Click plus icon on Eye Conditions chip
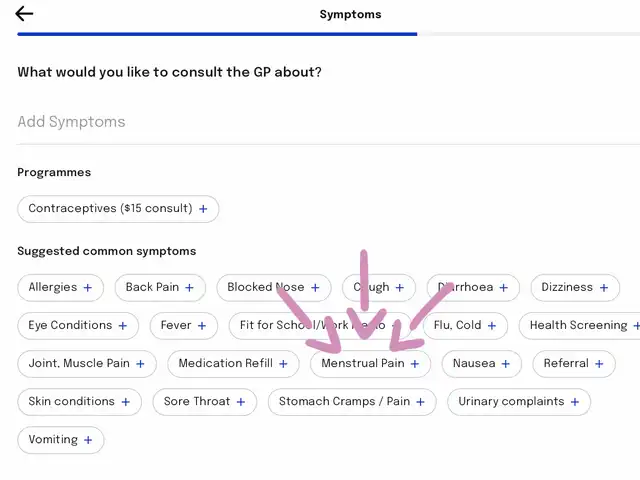This screenshot has width=640, height=480. [x=123, y=326]
